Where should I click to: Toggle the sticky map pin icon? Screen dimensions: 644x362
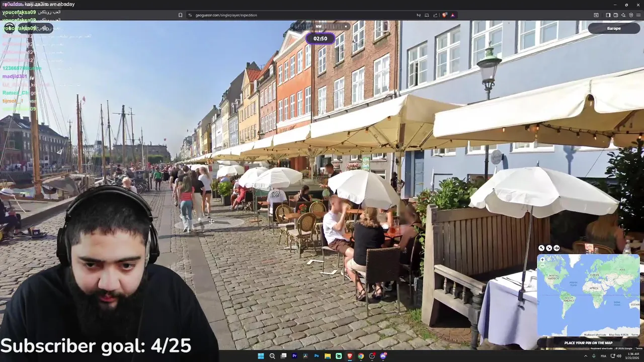556,248
